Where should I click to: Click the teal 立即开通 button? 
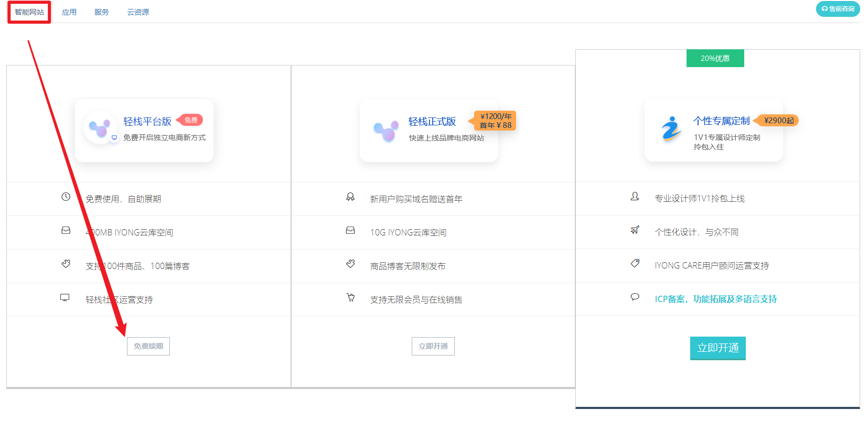[x=718, y=348]
